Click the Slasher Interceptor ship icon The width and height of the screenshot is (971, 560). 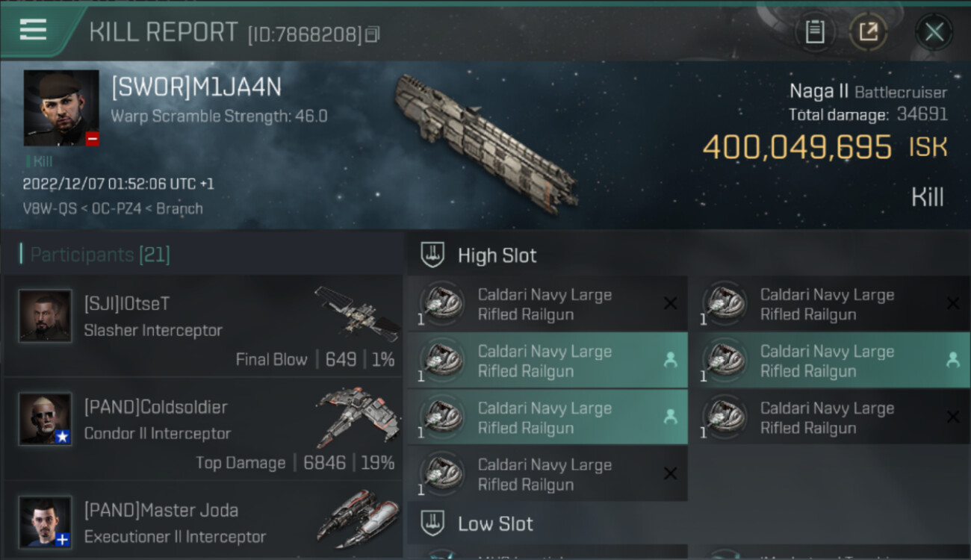click(x=357, y=314)
